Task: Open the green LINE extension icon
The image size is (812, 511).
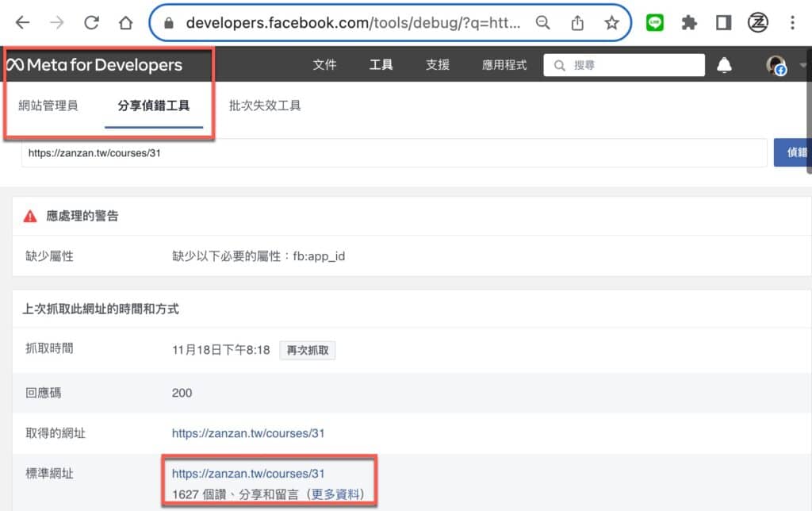Action: pyautogui.click(x=655, y=23)
